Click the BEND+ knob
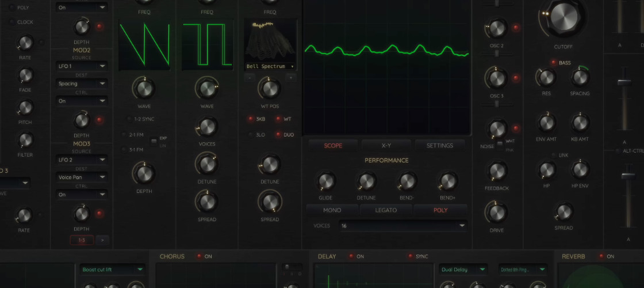This screenshot has width=644, height=288. 447,181
